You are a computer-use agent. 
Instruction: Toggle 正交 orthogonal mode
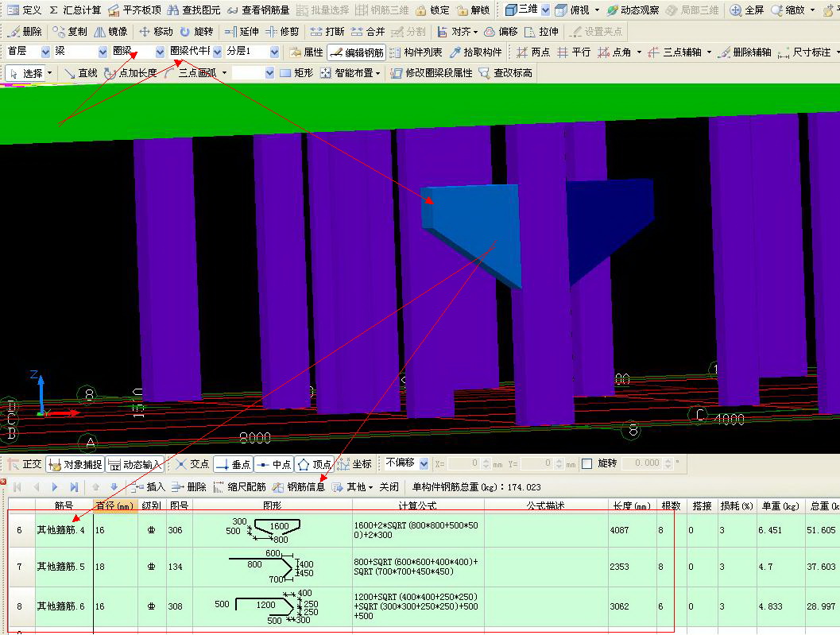(x=25, y=464)
